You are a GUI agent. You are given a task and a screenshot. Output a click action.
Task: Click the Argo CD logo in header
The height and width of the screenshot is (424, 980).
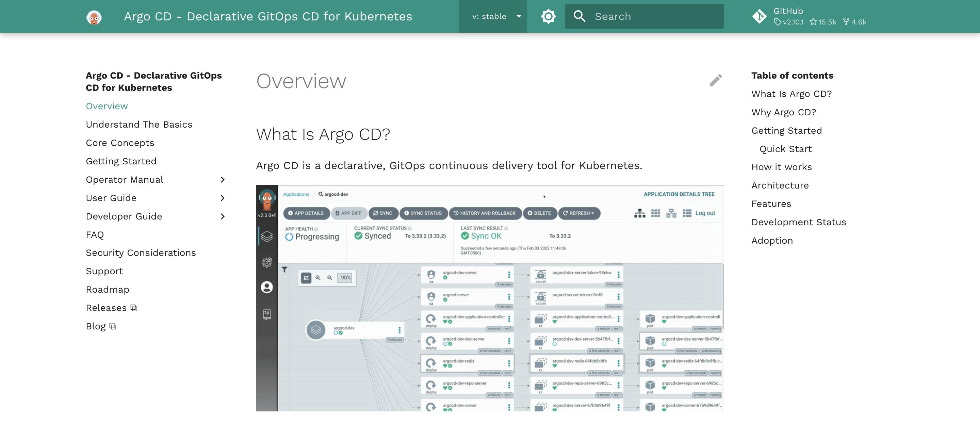click(94, 17)
